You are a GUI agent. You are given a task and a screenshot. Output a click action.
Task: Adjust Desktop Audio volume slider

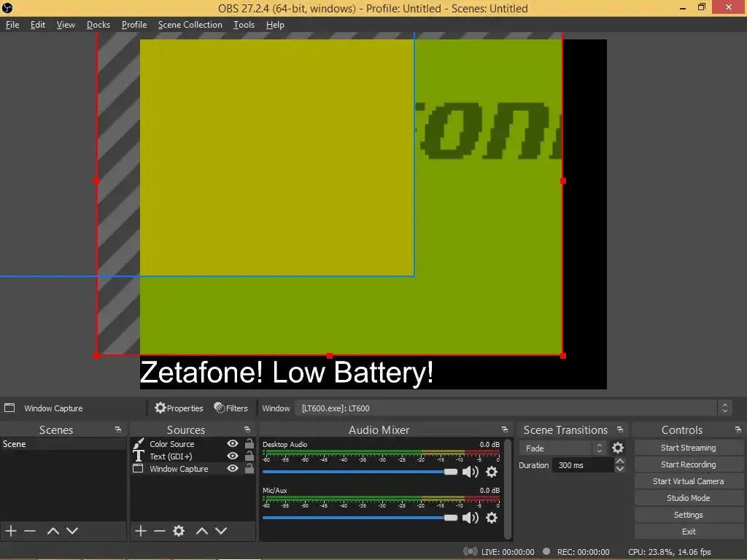coord(360,472)
